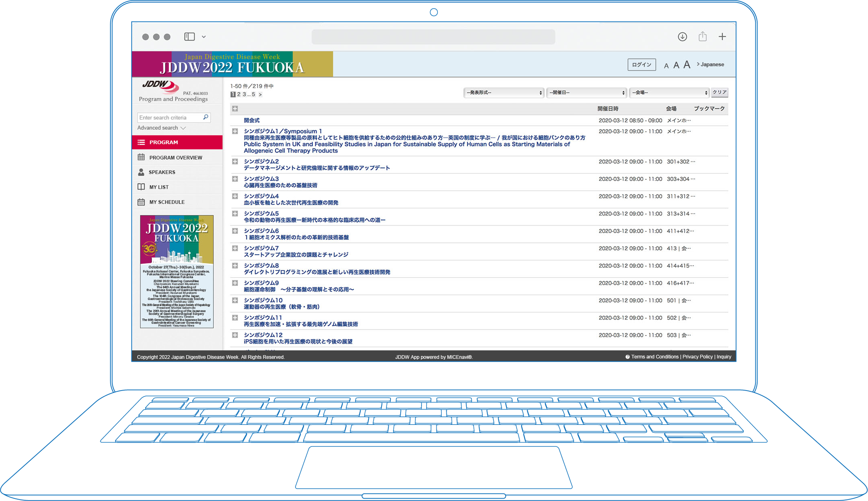This screenshot has height=501, width=868.
Task: Select the smallest font size A
Action: (x=666, y=66)
